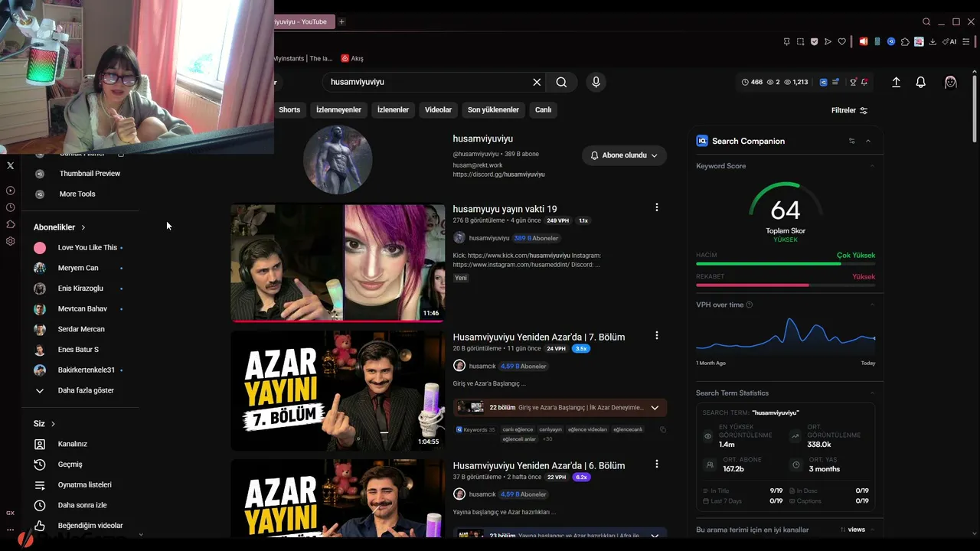Copy keywords with the copy icon
The image size is (980, 551).
pos(662,429)
